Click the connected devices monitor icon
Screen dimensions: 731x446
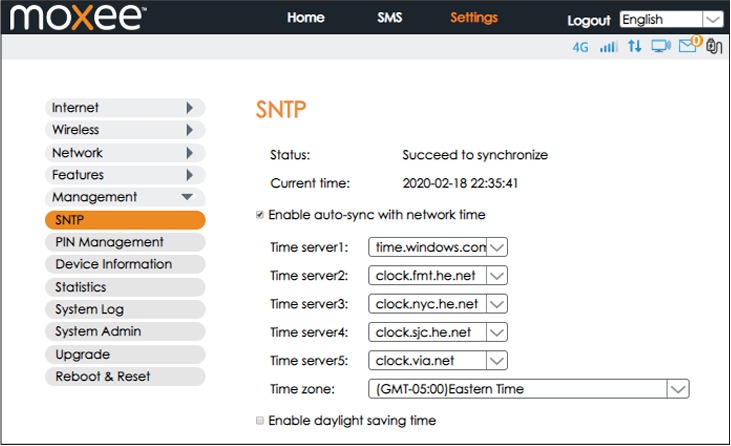(661, 46)
